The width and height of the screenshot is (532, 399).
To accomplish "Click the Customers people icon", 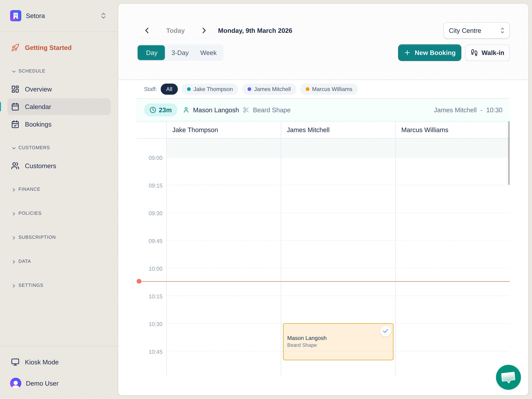I will (x=15, y=166).
